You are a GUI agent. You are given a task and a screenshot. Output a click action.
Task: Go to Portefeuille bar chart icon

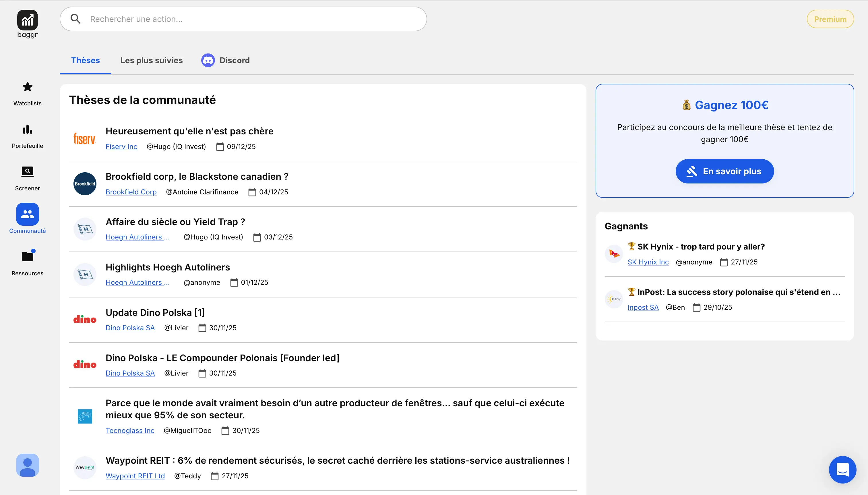tap(27, 129)
